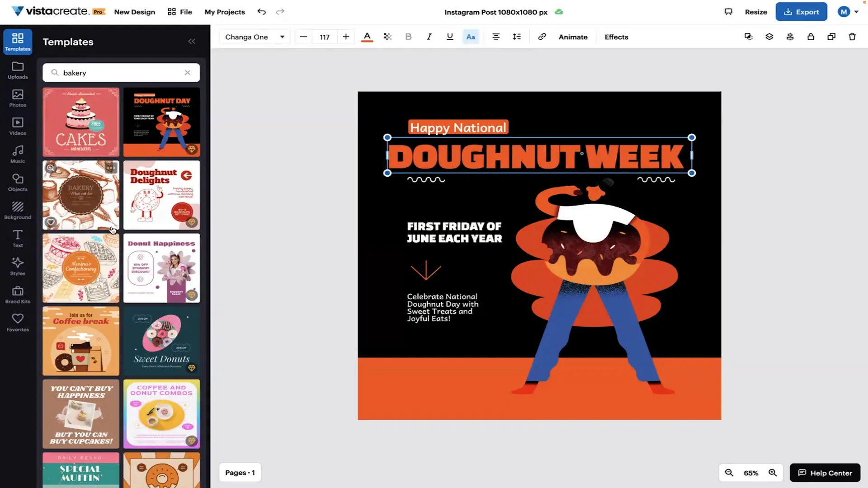
Task: Open the Music panel
Action: coord(18,155)
